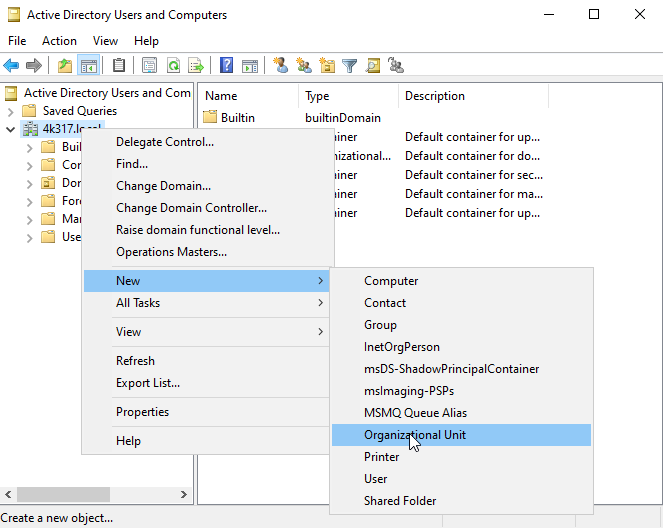The width and height of the screenshot is (663, 528).
Task: Collapse the 4k317.local domain node
Action: coord(10,129)
